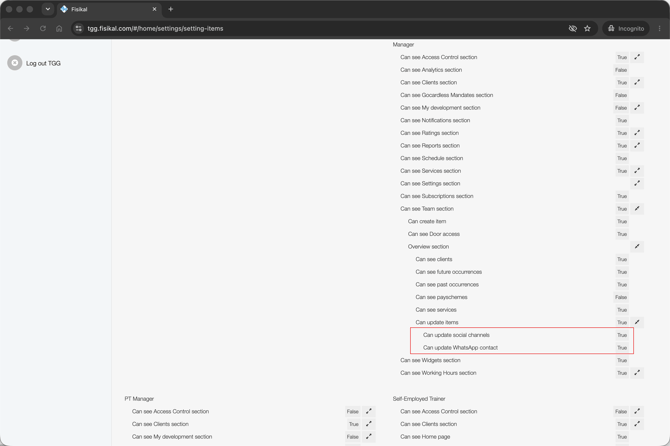Close the Fisikal tab
Screen dimensions: 670x446
point(154,9)
